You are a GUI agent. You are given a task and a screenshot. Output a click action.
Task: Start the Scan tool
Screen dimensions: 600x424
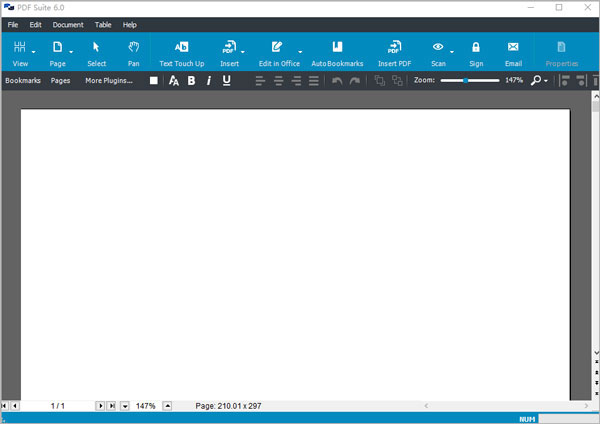[438, 54]
